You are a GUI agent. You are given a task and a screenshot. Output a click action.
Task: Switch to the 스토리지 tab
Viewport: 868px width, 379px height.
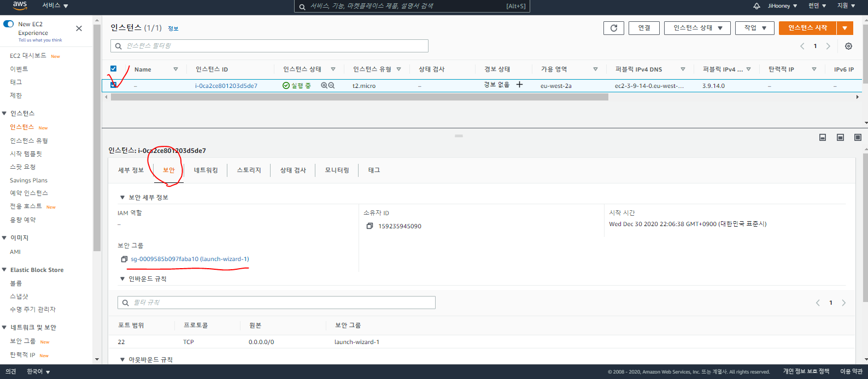coord(249,170)
